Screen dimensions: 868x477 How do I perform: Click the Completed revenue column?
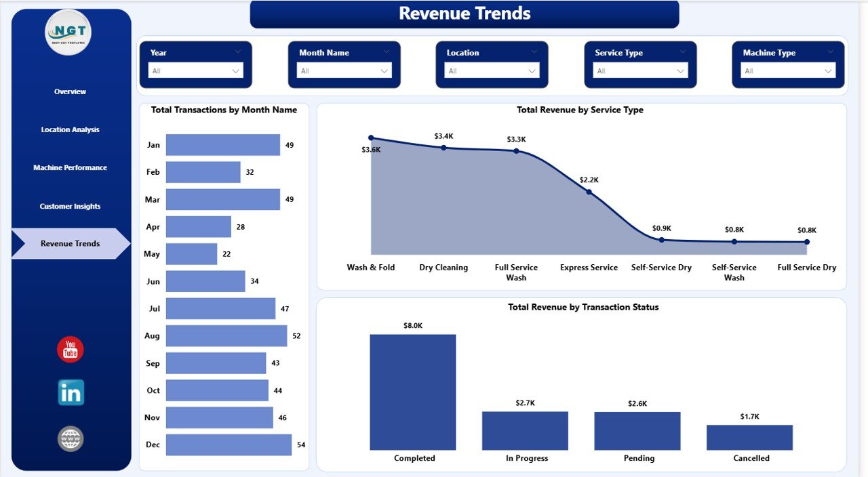click(x=413, y=391)
